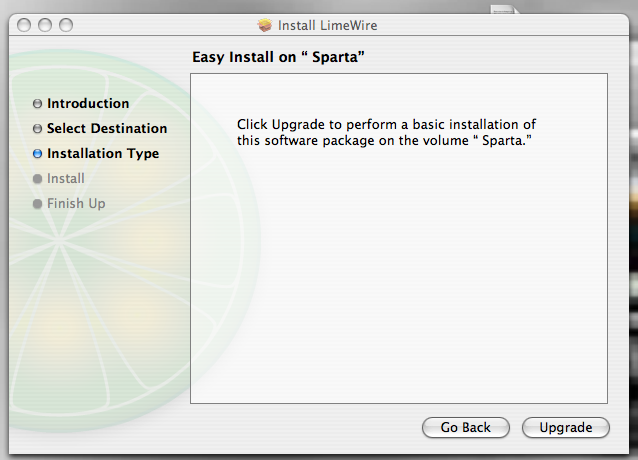Click the greyed Install step bullet
The image size is (638, 460).
coord(38,179)
